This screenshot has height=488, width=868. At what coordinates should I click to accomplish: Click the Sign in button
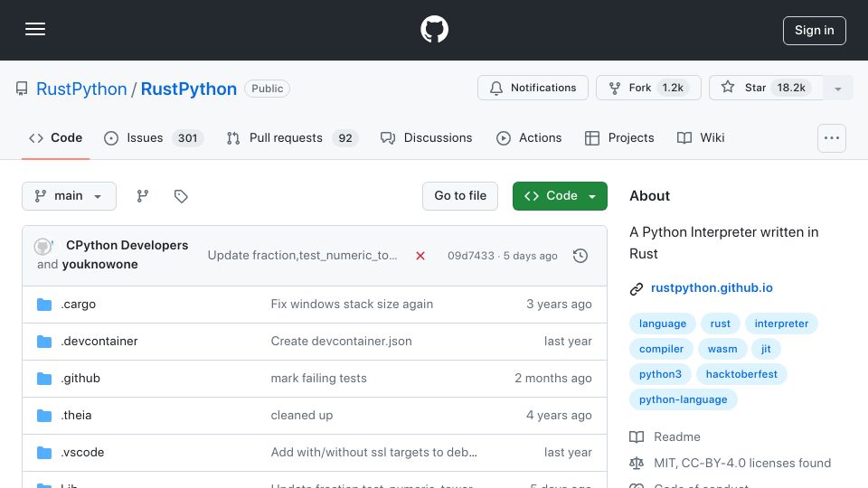click(815, 31)
